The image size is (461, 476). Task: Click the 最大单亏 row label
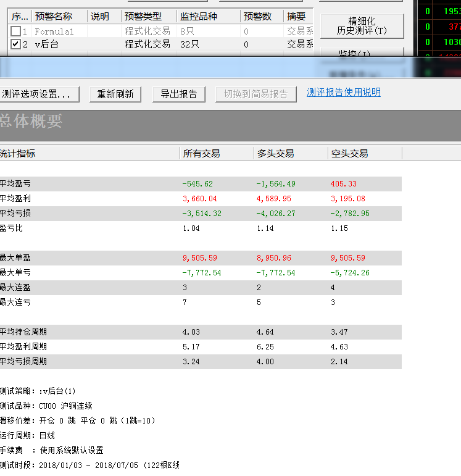click(15, 273)
